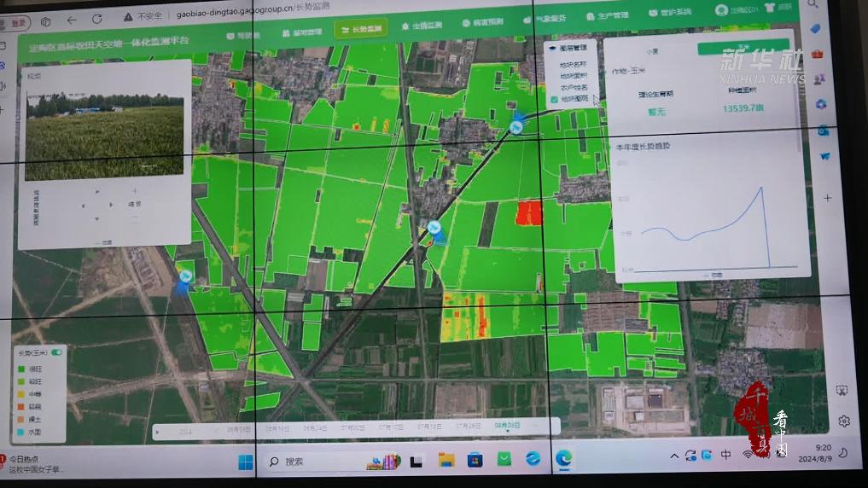Click the camera marker near top road
This screenshot has height=488, width=868.
click(x=516, y=127)
